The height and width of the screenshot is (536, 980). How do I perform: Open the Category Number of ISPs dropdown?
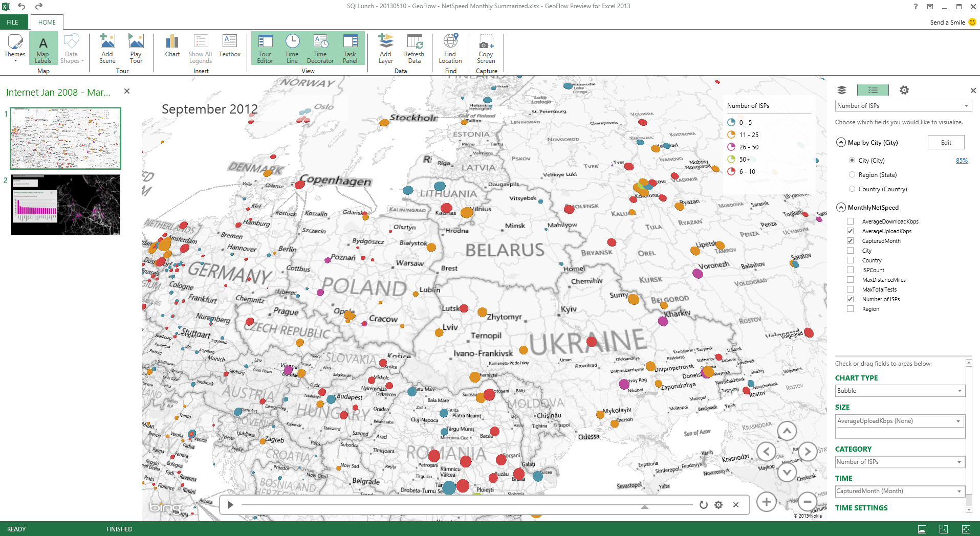click(900, 462)
